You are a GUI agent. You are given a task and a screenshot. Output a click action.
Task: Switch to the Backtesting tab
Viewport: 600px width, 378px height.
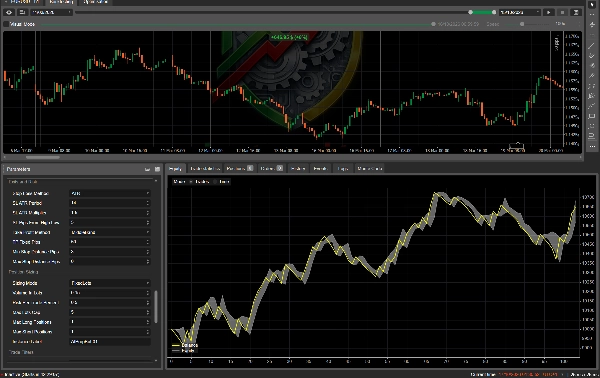pos(61,2)
